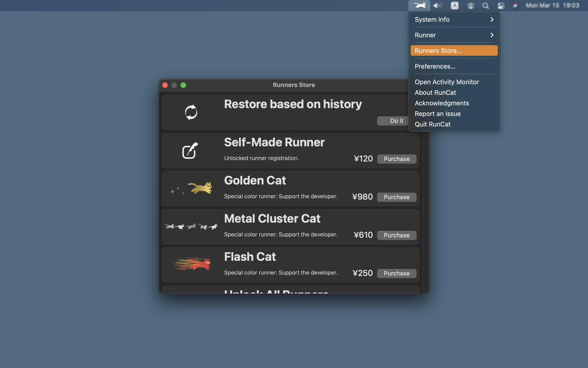Click the ¥980 price label
Screen dimensions: 588x368
pos(363,197)
